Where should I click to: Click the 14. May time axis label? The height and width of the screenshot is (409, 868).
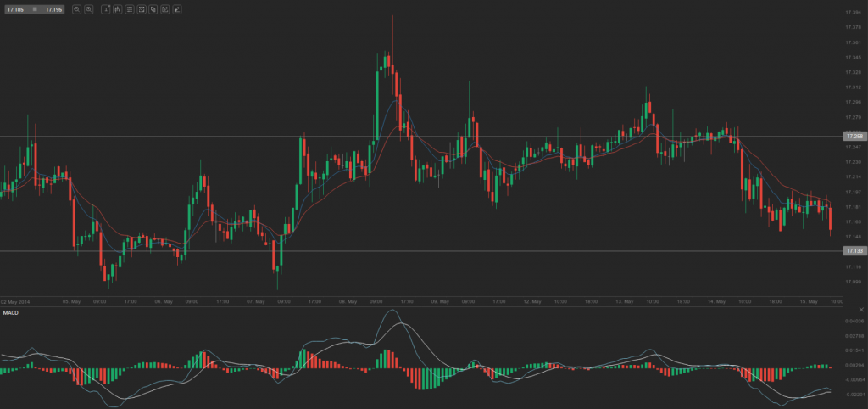point(717,301)
